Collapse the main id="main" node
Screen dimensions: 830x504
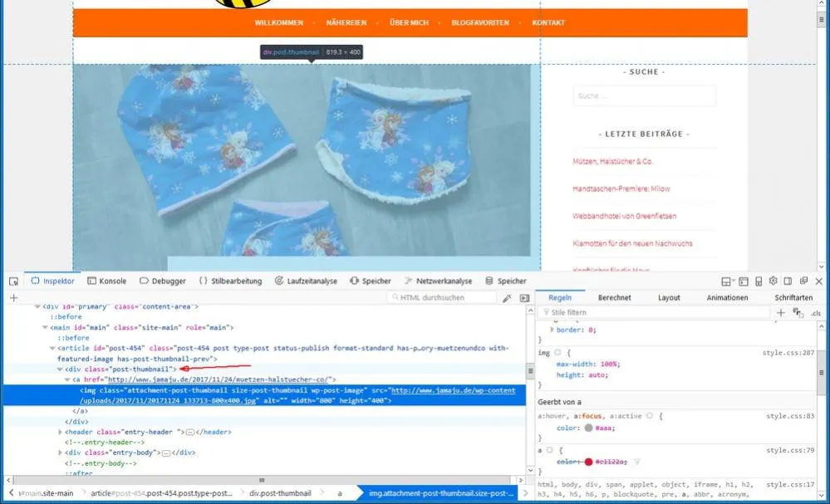click(45, 327)
